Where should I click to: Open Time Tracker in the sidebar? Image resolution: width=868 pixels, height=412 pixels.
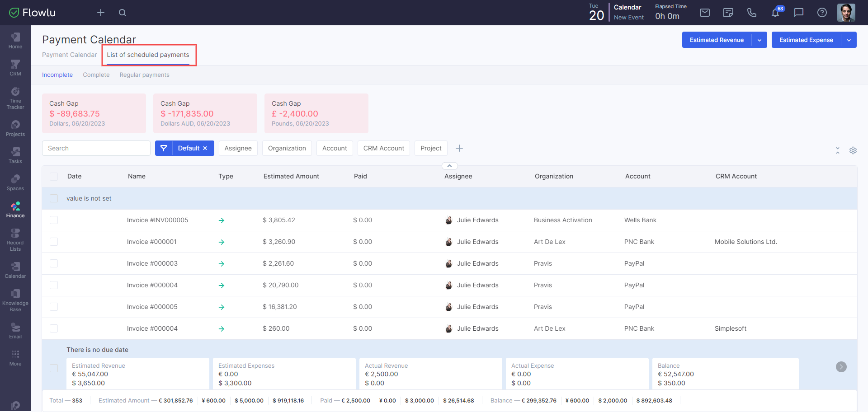(15, 98)
